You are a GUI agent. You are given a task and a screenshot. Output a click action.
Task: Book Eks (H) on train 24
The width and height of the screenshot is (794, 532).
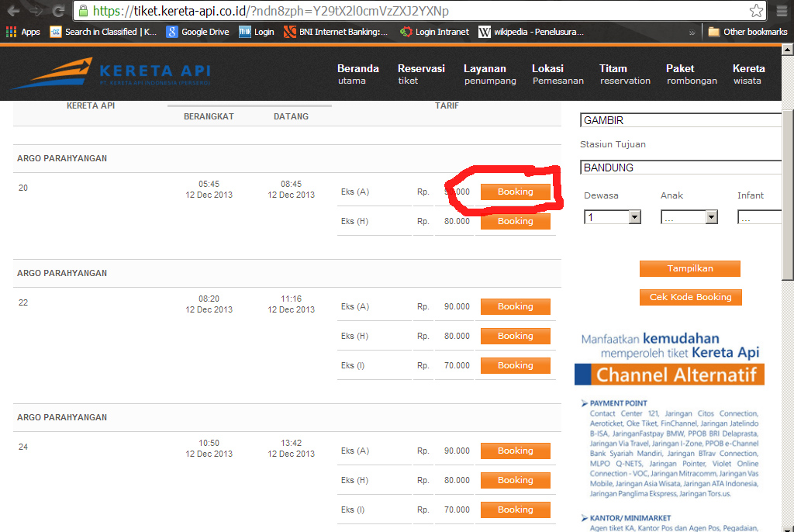515,480
